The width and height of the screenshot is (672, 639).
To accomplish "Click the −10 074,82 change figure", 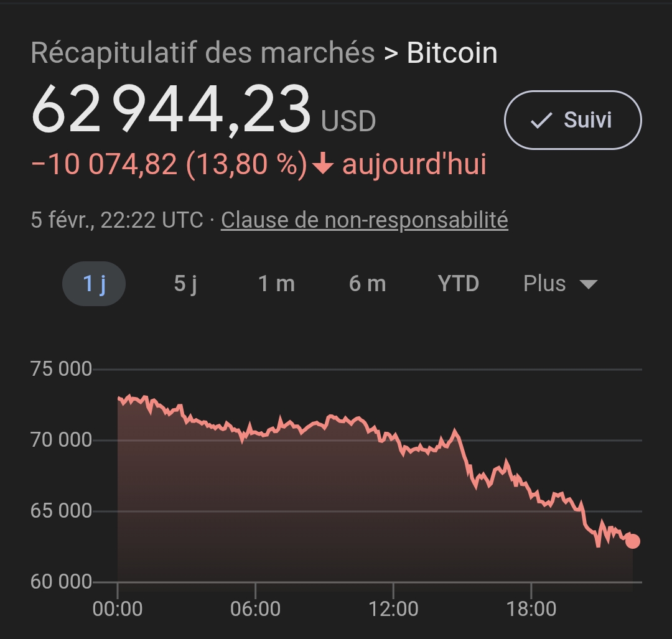I will tap(104, 166).
